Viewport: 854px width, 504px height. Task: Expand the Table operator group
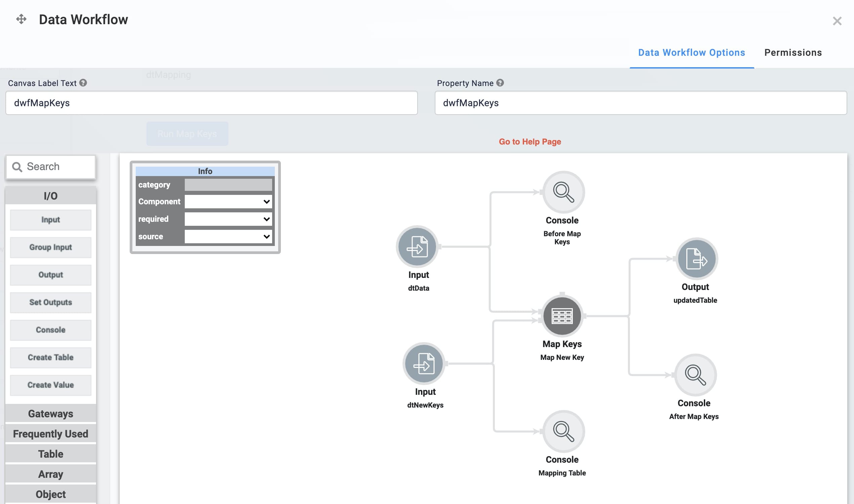51,454
